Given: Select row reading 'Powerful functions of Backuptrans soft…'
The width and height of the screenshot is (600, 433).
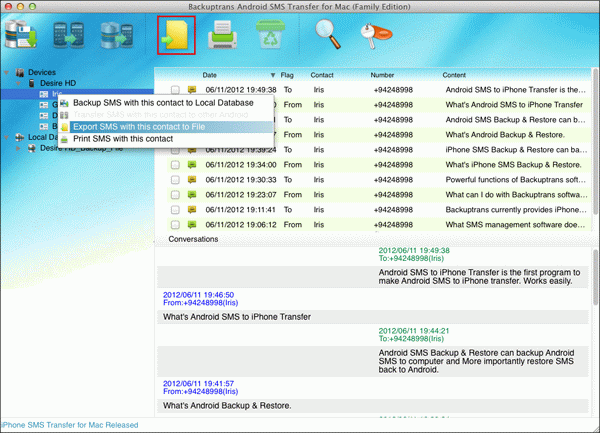Looking at the screenshot, I should pos(378,180).
